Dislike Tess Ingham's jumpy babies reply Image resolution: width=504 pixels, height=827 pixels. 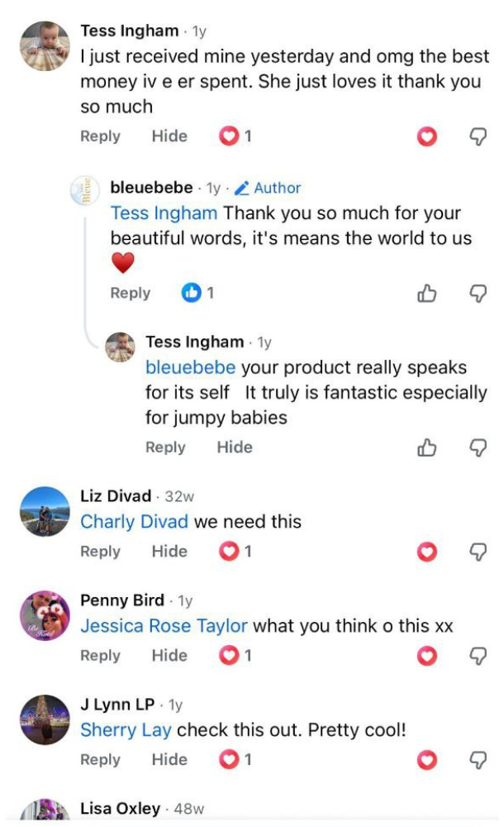tap(478, 447)
